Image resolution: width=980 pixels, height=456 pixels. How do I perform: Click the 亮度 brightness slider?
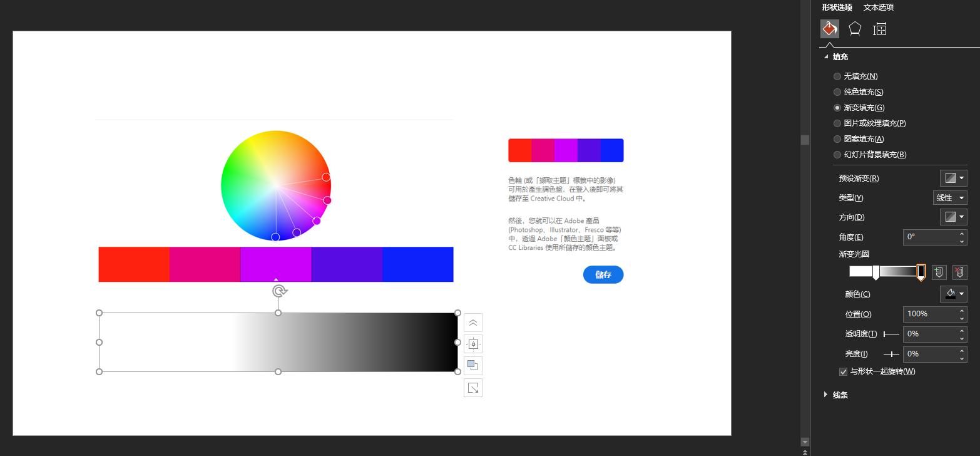pos(891,355)
